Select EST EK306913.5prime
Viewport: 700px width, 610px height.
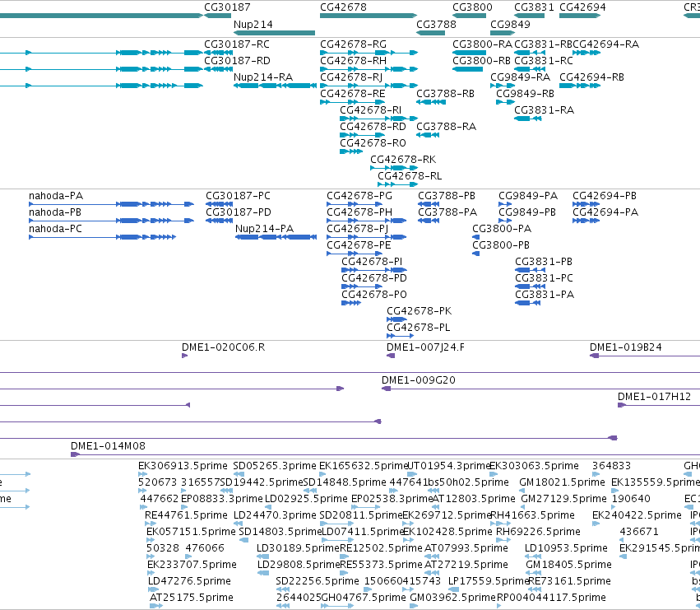pyautogui.click(x=183, y=466)
